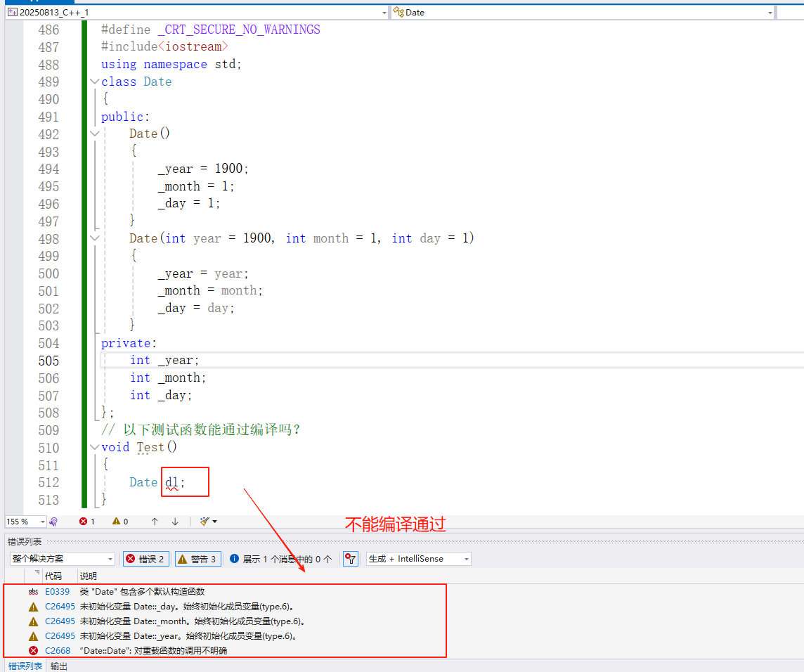Collapse the Date() default constructor
The width and height of the screenshot is (804, 672).
click(x=94, y=134)
